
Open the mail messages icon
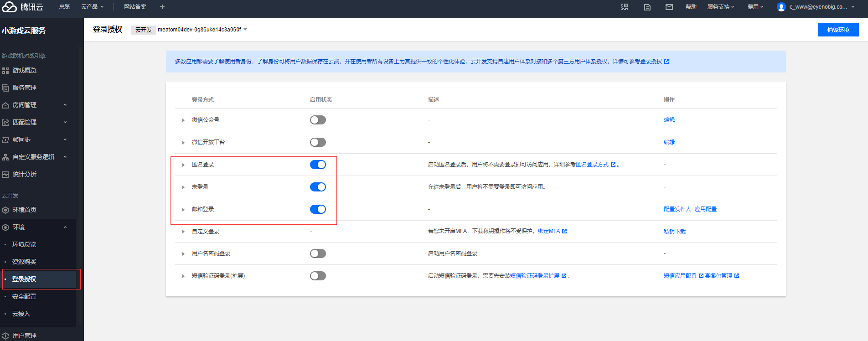[x=669, y=7]
